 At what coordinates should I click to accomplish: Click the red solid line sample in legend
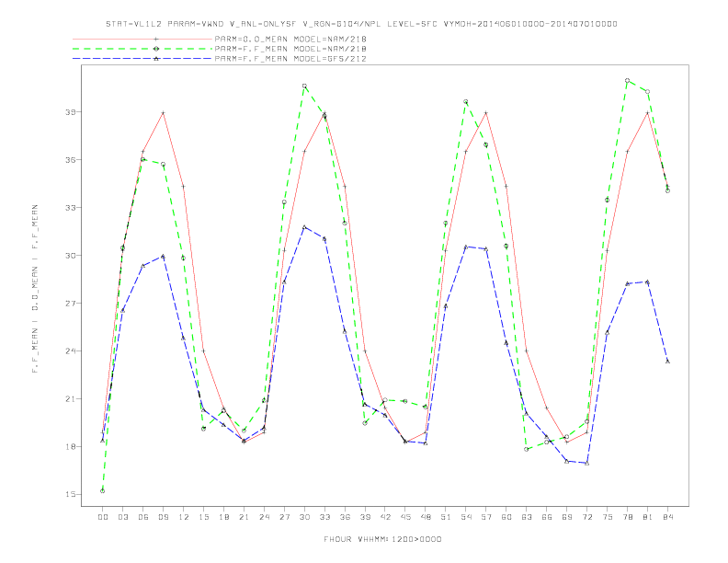point(142,39)
